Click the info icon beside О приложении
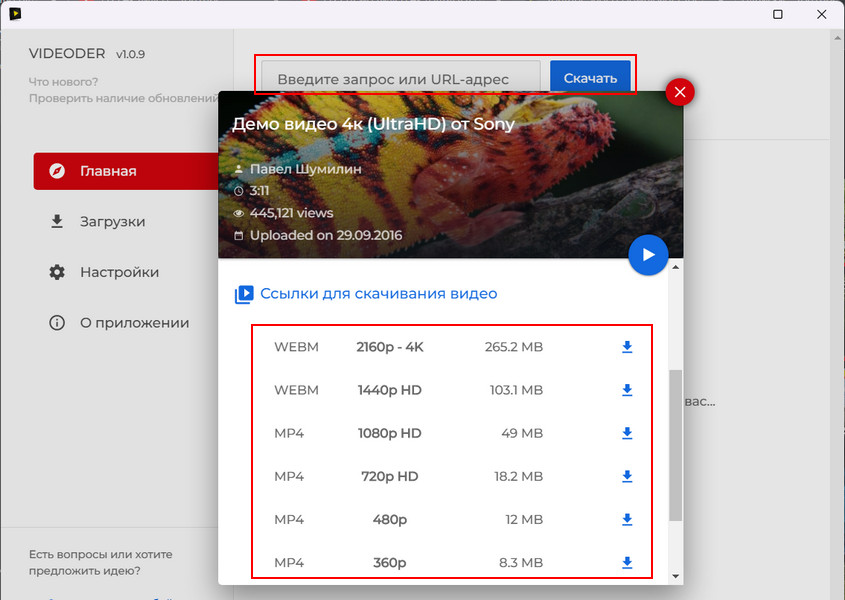The image size is (845, 600). point(57,322)
